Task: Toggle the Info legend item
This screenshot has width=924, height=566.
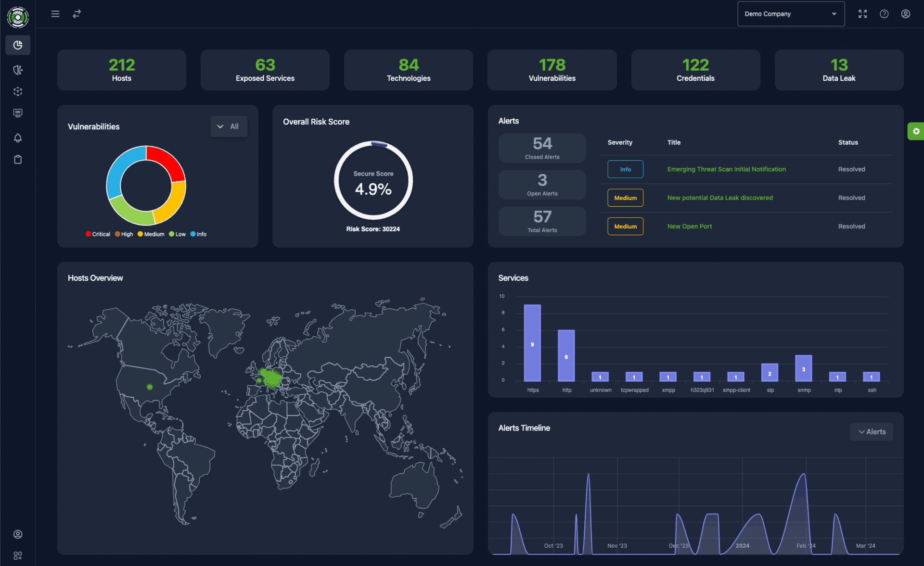Action: (198, 234)
